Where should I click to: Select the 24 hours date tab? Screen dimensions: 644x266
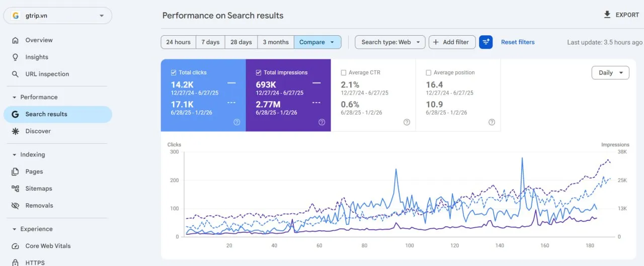[179, 42]
